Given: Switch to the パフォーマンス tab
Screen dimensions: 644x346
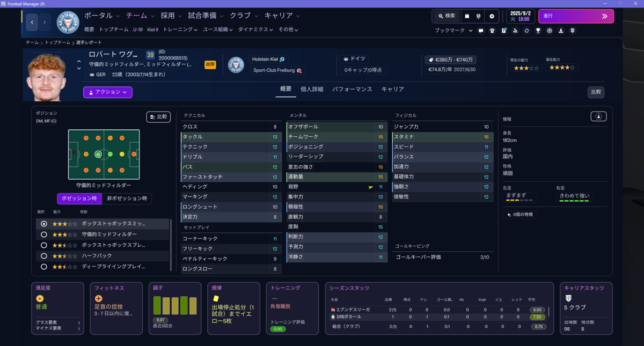Looking at the screenshot, I should click(352, 89).
